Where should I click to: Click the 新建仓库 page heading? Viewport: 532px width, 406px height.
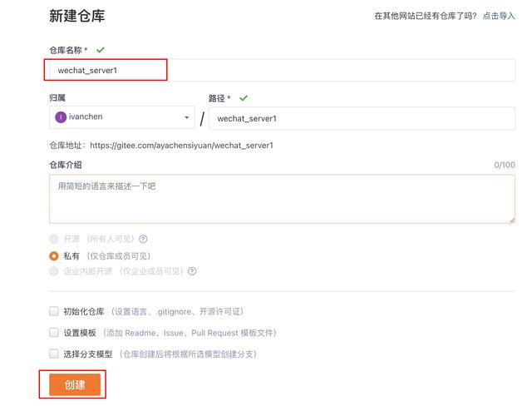tap(77, 16)
